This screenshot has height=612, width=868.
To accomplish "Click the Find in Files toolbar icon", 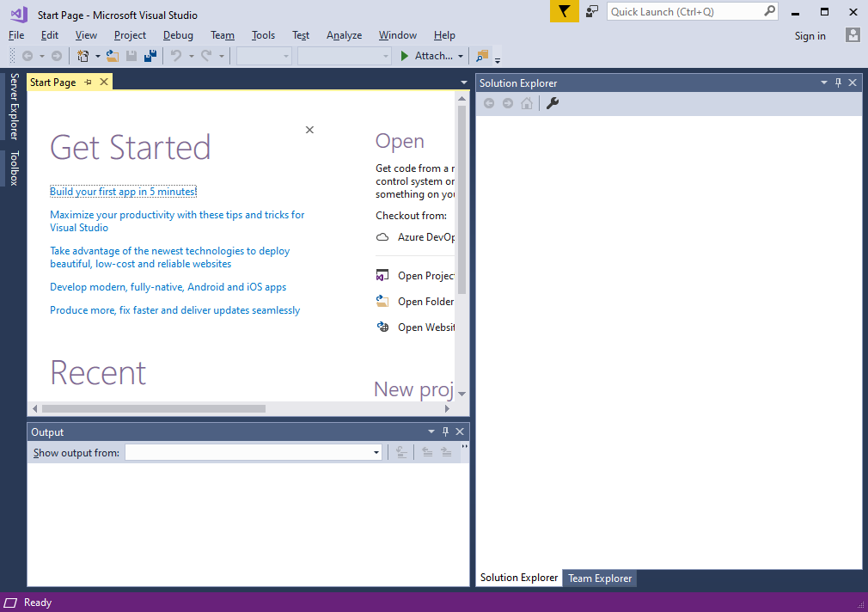I will coord(481,56).
